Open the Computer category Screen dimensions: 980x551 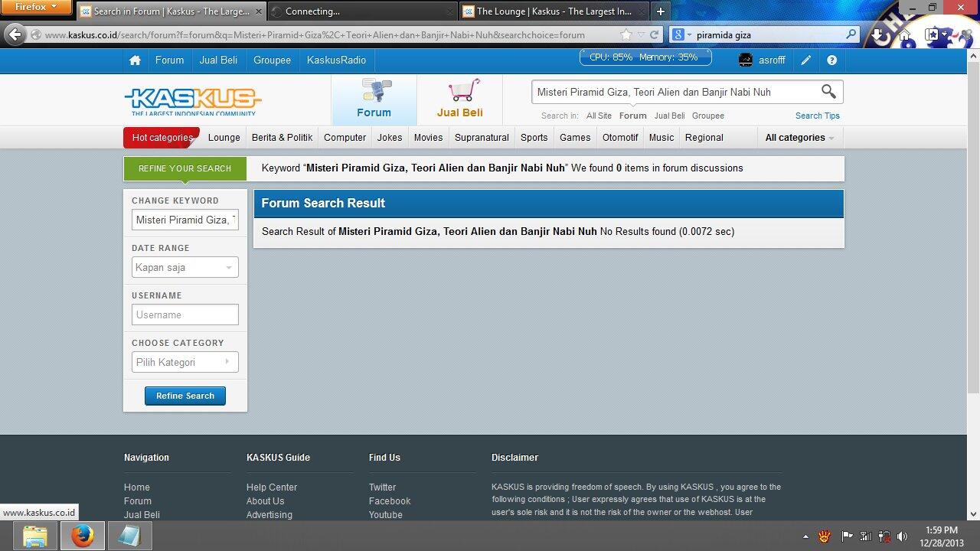[345, 138]
